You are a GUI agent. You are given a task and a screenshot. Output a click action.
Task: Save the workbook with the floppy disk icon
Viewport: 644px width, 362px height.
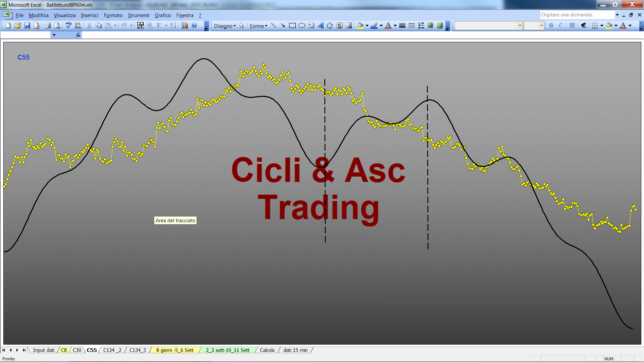click(27, 25)
